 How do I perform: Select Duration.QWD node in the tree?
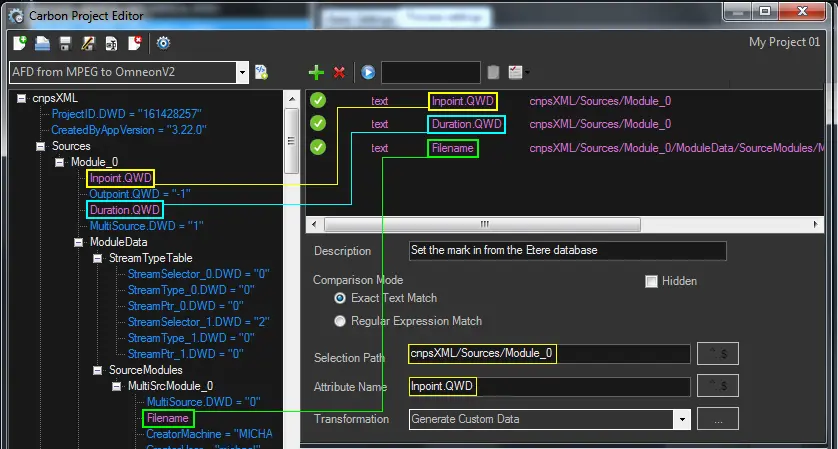click(x=124, y=210)
